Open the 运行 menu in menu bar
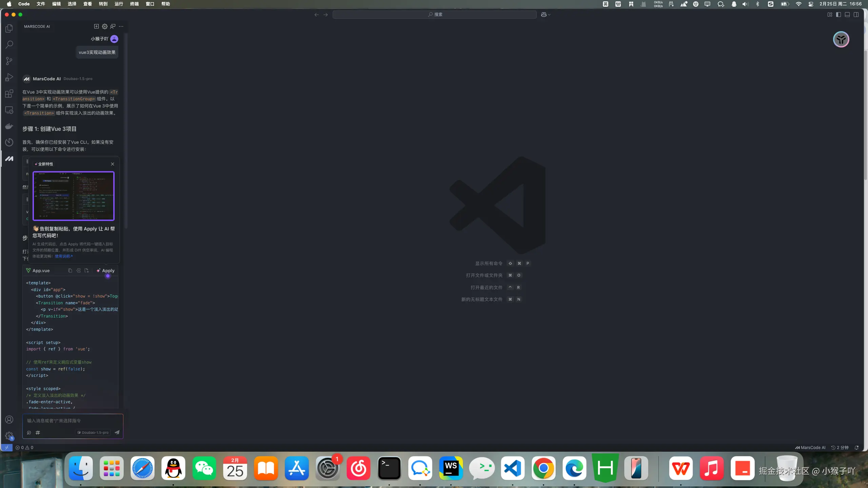The height and width of the screenshot is (488, 868). (x=119, y=4)
